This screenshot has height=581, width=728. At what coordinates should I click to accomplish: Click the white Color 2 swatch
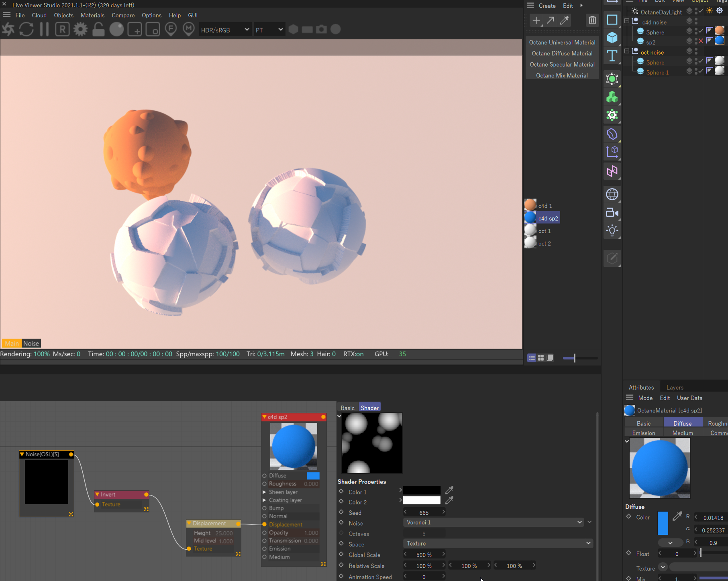(422, 500)
